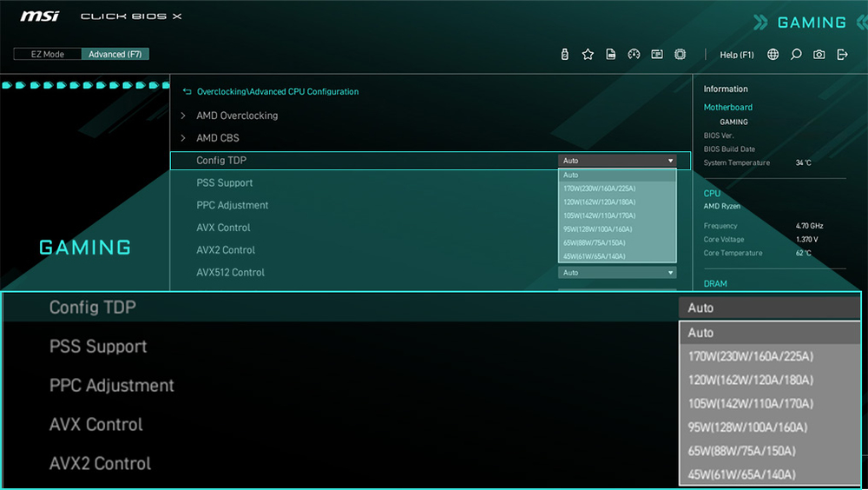The image size is (868, 490).
Task: Expand the AMD CBS submenu
Action: 217,138
